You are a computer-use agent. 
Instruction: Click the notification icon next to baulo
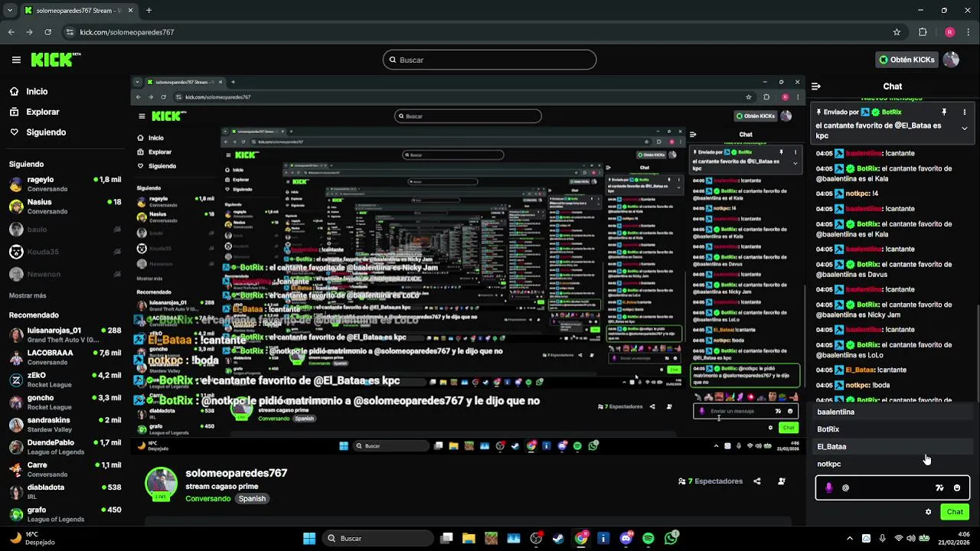117,230
